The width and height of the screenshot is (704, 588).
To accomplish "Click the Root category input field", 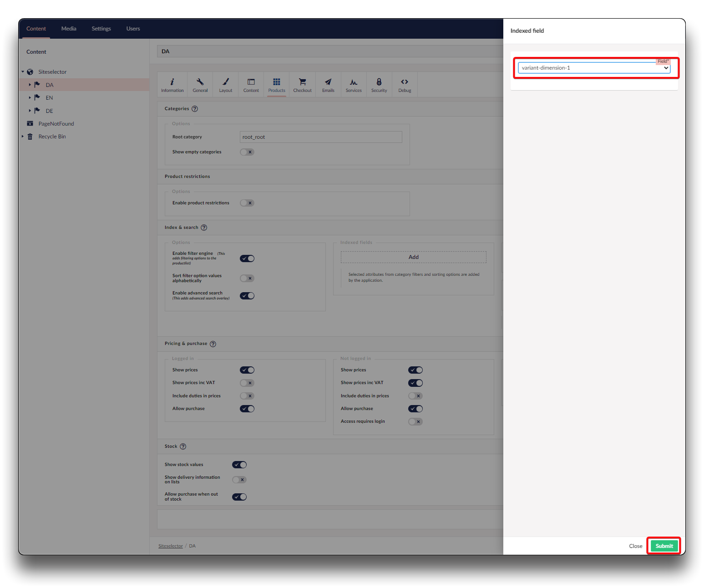I will (x=321, y=137).
